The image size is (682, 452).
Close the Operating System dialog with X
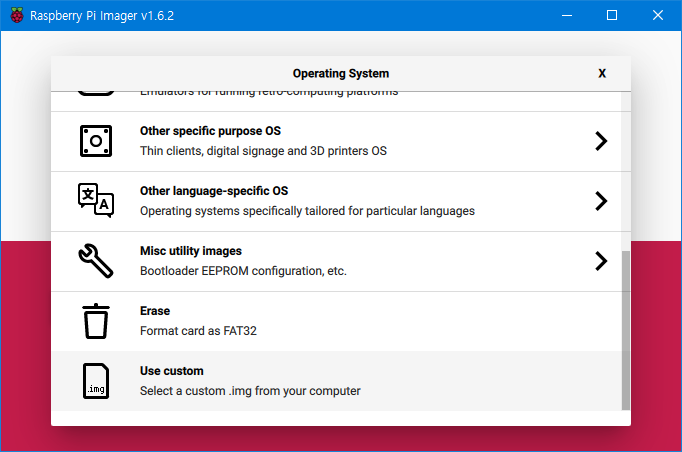(602, 74)
